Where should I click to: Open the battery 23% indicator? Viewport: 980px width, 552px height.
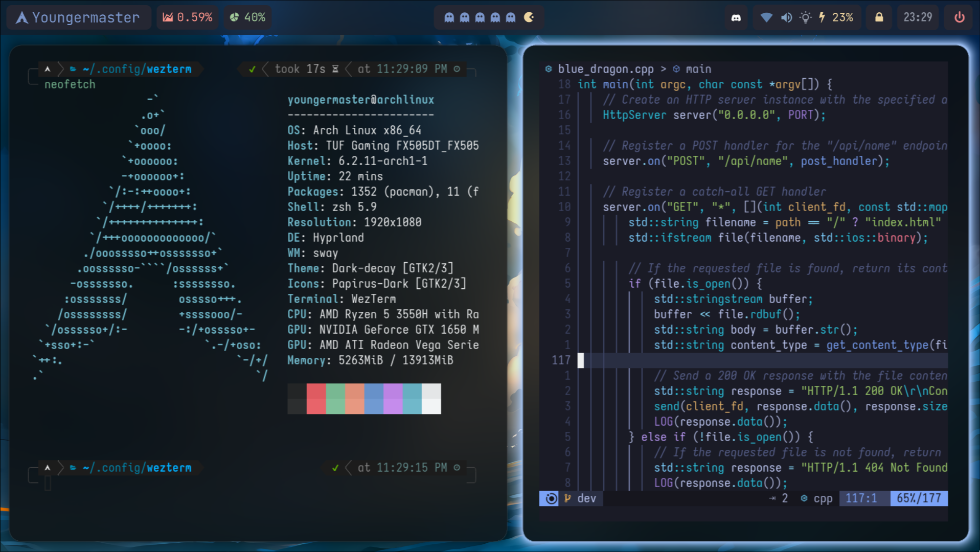click(836, 17)
